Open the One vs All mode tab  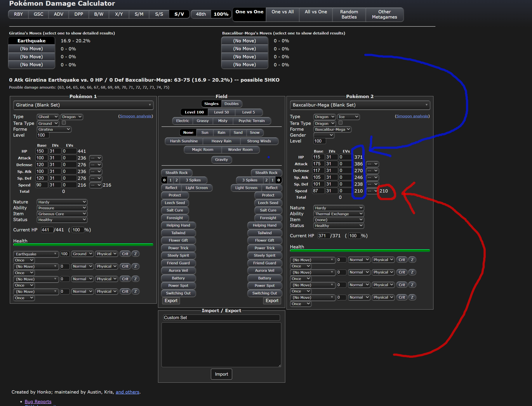[282, 14]
